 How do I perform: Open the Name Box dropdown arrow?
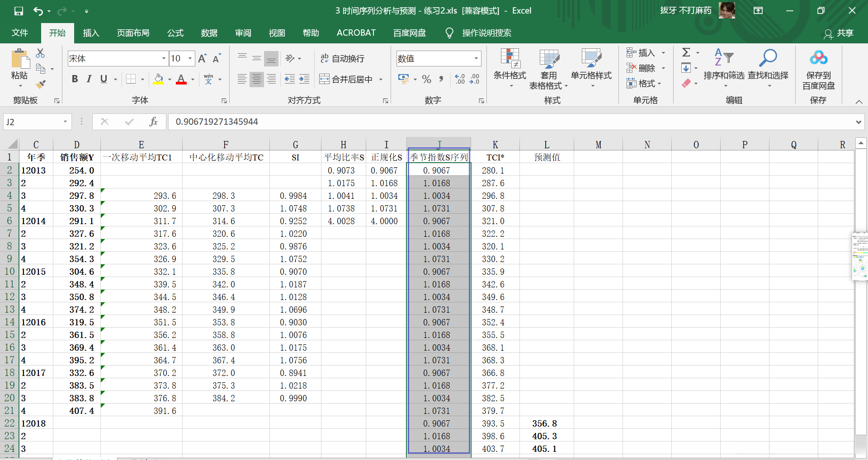pos(65,122)
